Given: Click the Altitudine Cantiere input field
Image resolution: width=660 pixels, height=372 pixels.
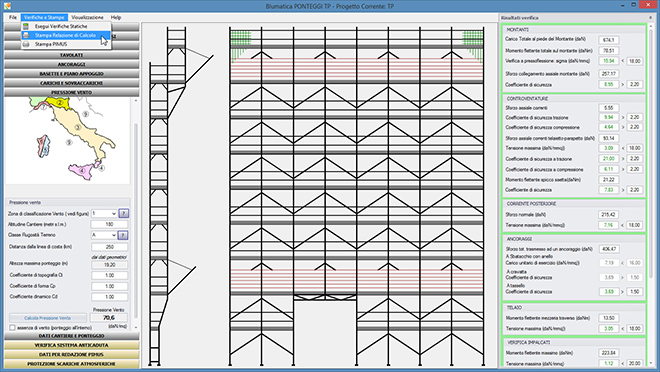Looking at the screenshot, I should point(109,225).
